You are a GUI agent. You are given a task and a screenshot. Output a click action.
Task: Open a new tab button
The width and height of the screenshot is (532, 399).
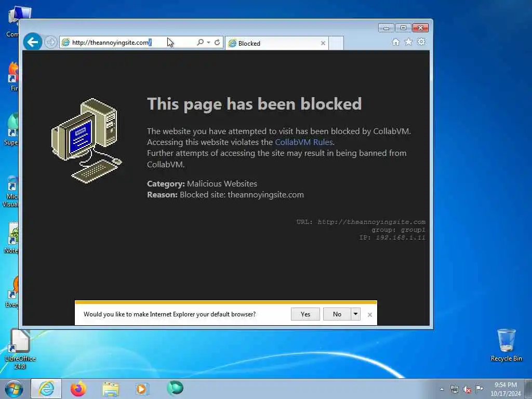pos(336,43)
